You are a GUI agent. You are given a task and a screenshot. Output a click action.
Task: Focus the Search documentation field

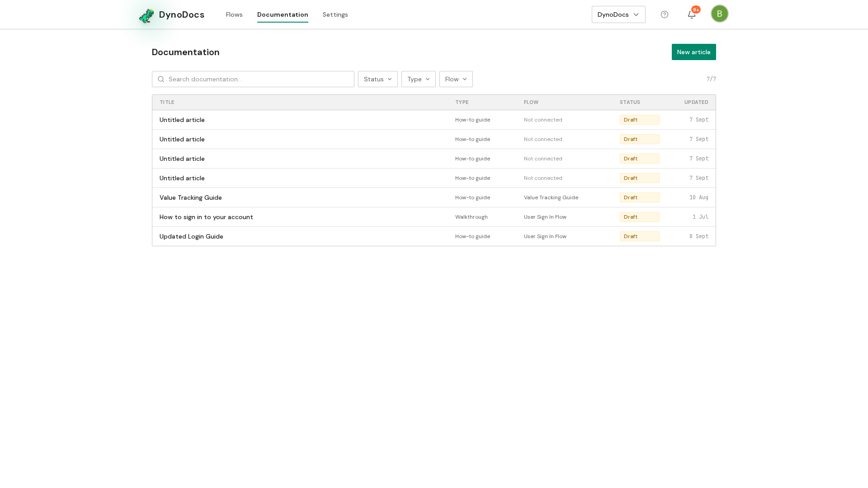[253, 79]
